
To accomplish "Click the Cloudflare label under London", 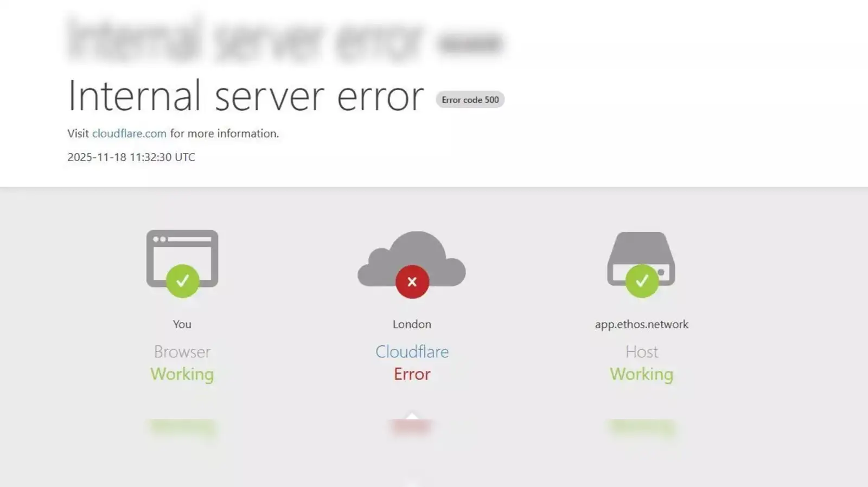I will click(x=412, y=351).
